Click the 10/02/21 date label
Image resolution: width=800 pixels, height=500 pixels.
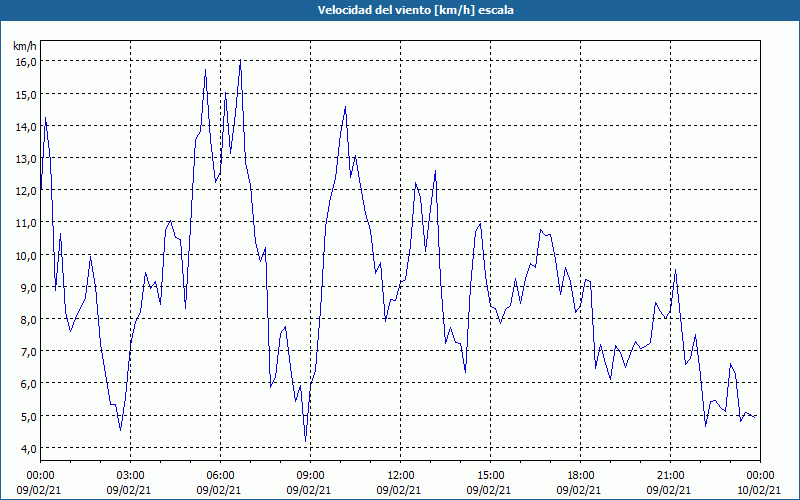coord(759,490)
